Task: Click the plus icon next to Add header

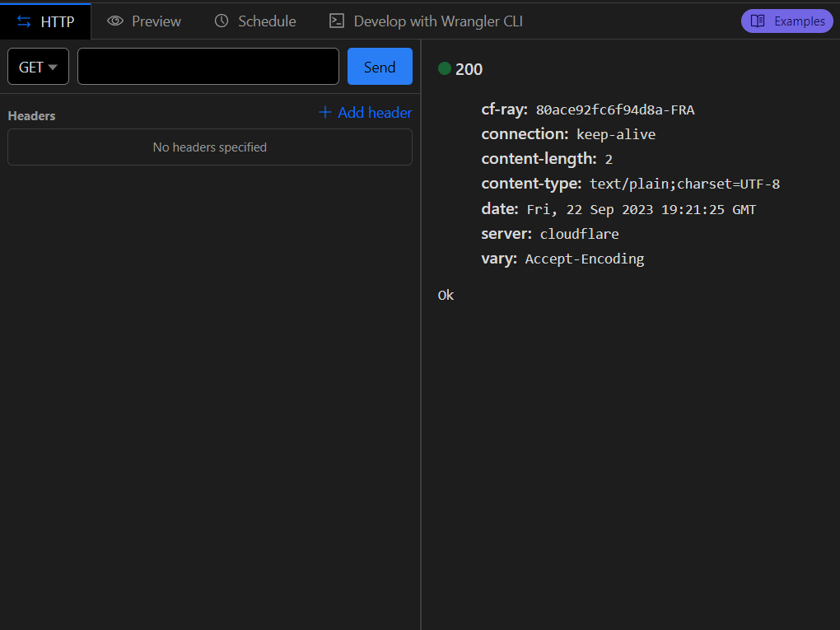Action: (324, 112)
